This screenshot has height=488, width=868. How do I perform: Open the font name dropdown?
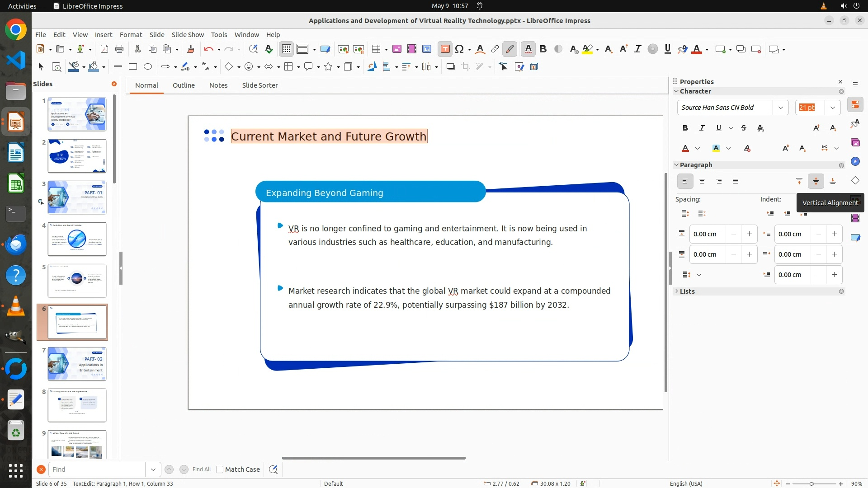(x=780, y=108)
